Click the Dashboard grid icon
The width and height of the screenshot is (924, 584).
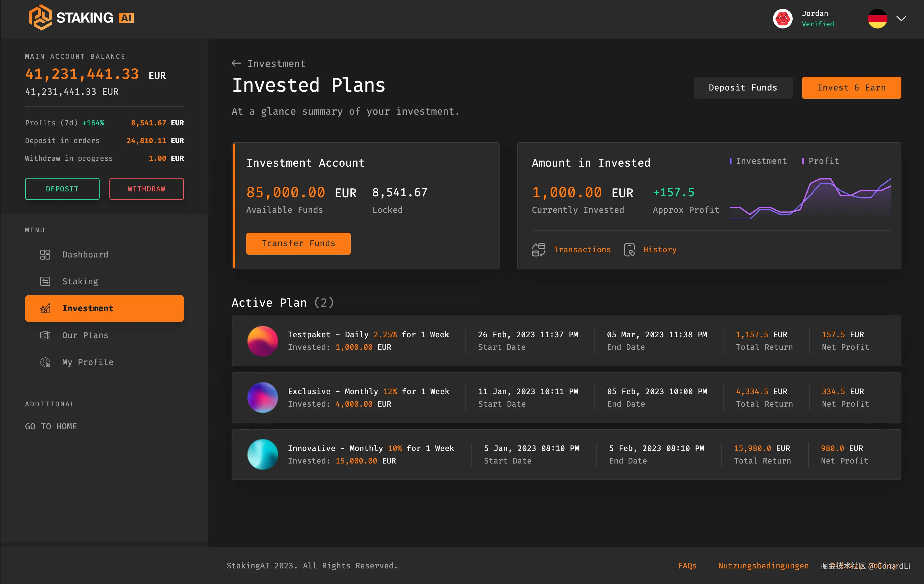pyautogui.click(x=45, y=255)
